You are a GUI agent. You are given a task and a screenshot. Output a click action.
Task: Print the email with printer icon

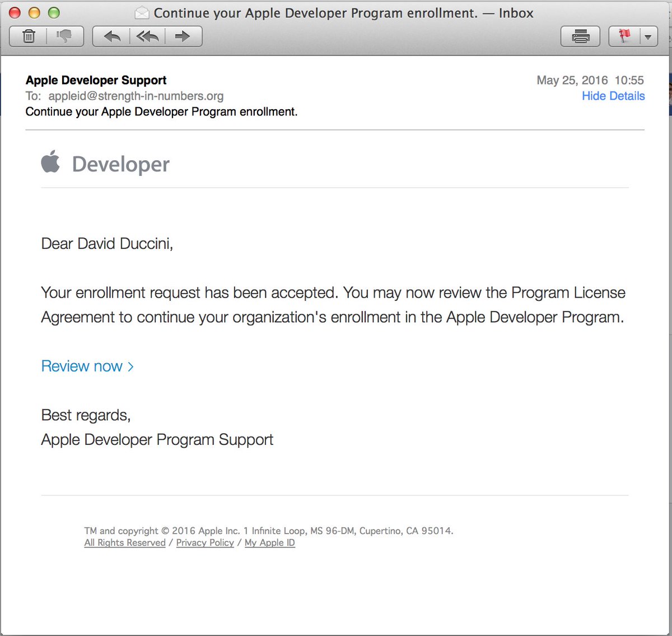coord(580,37)
